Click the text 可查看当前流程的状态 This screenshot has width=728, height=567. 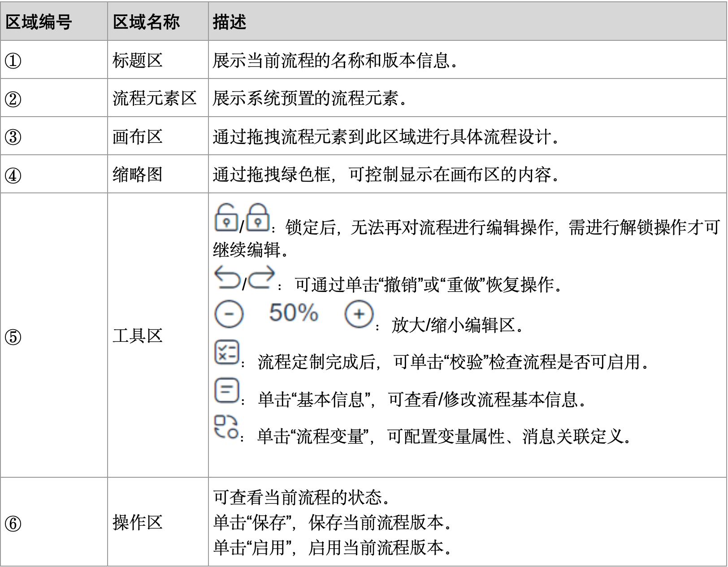302,497
